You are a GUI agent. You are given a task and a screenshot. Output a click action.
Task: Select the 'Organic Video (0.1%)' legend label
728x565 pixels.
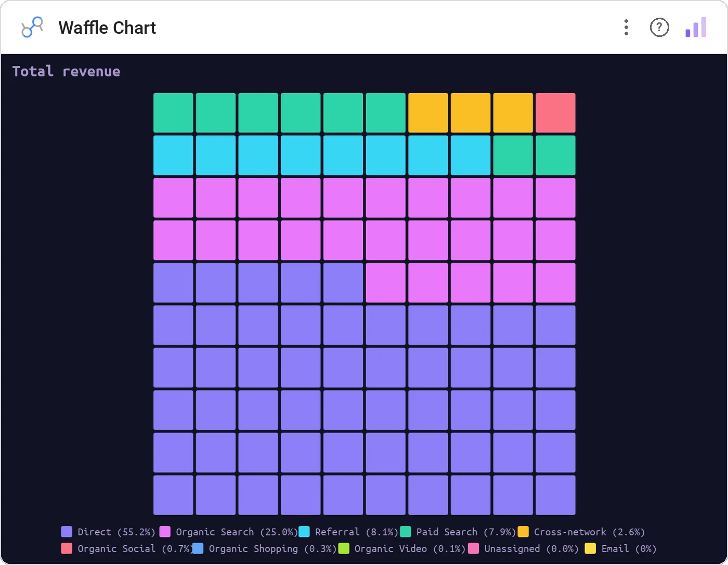coord(410,548)
